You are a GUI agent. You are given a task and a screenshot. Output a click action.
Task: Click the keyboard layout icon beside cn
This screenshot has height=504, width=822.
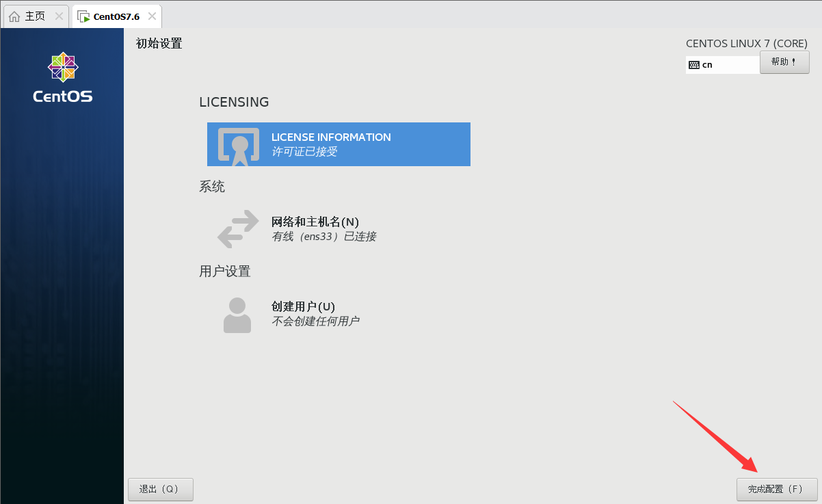click(694, 65)
